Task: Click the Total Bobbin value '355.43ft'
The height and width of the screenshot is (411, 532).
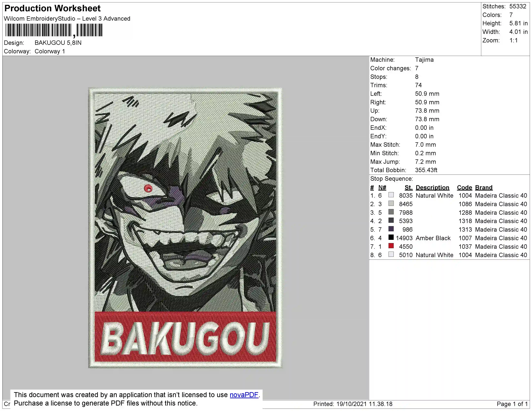Action: (426, 170)
